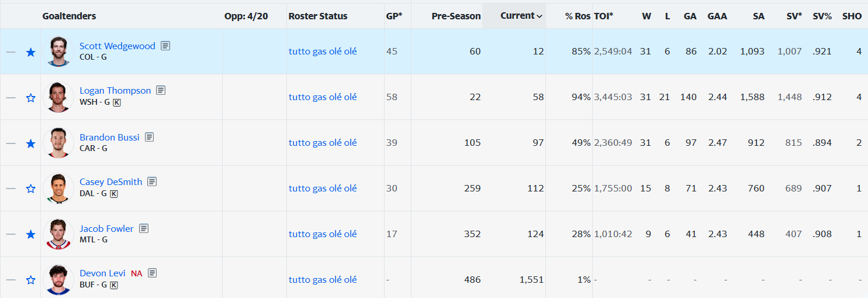Open Brandon Bussi's player profile link
Screen dimensions: 868x298
point(109,137)
